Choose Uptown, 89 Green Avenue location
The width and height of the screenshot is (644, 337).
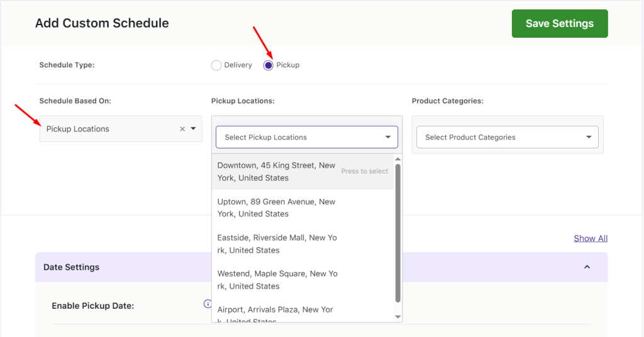pos(276,207)
